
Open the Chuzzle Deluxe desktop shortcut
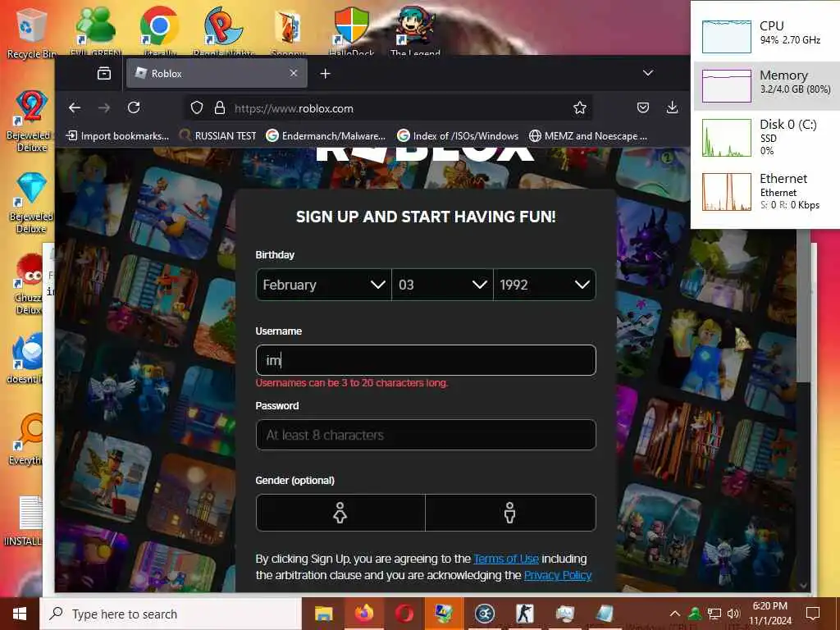(29, 284)
